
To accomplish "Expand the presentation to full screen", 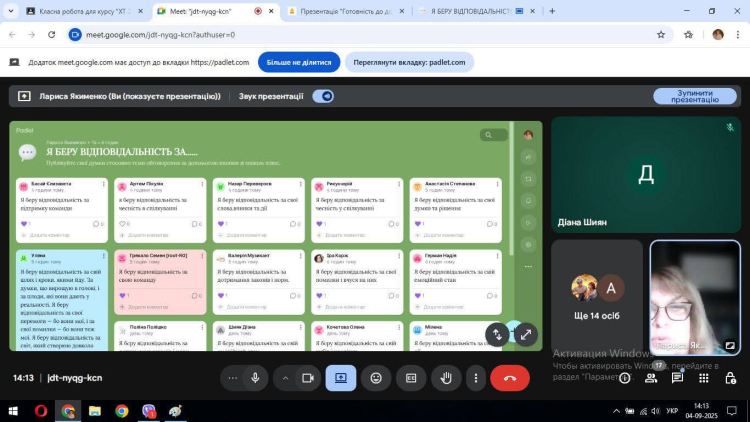I will [x=526, y=335].
